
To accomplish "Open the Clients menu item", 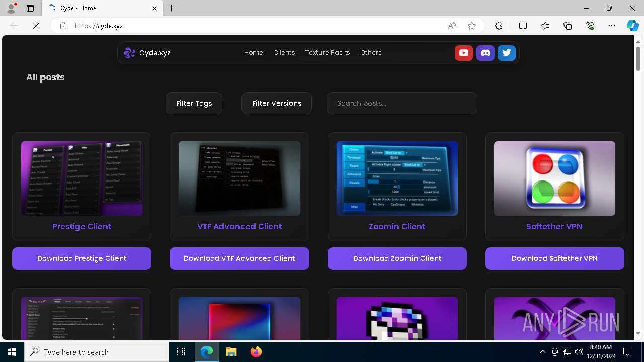I will coord(284,53).
